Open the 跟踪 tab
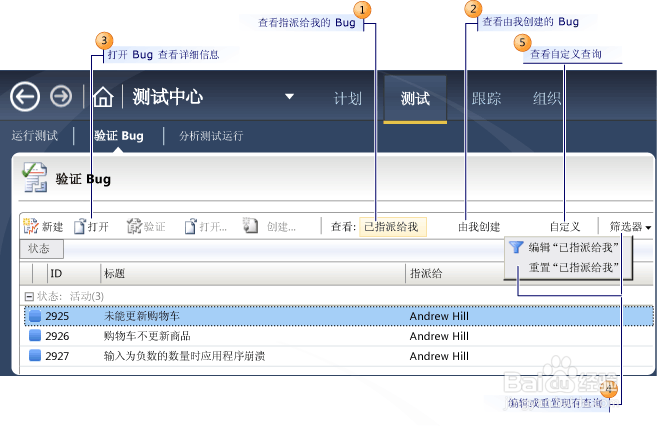The height and width of the screenshot is (426, 657). point(486,98)
